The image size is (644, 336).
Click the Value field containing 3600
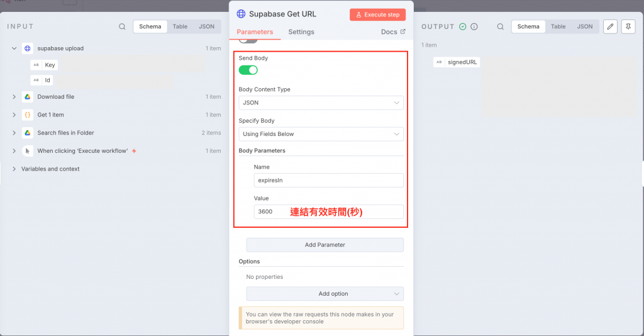pyautogui.click(x=328, y=211)
